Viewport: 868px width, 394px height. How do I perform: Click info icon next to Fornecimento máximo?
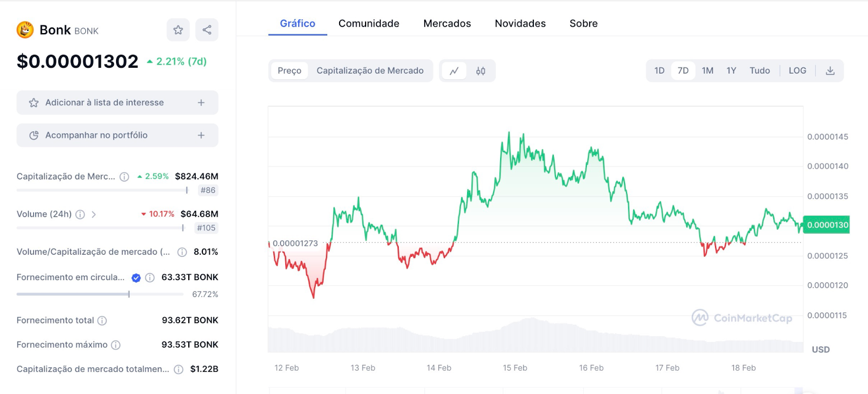(116, 345)
